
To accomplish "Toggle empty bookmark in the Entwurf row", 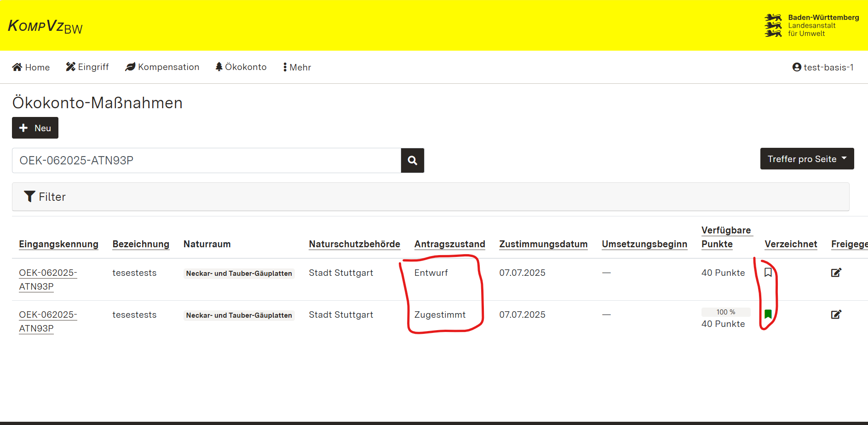I will coord(768,273).
